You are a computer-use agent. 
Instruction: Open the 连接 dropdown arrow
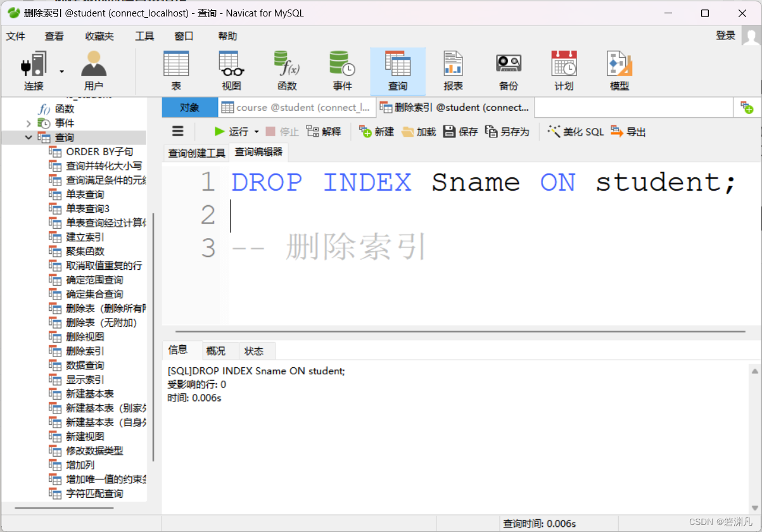tap(61, 72)
